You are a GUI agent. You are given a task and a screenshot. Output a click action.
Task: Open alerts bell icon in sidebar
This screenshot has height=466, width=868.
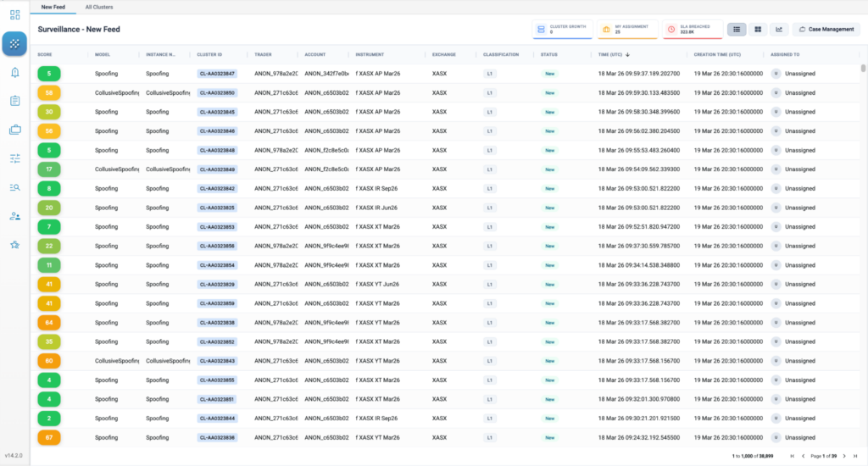pyautogui.click(x=15, y=73)
